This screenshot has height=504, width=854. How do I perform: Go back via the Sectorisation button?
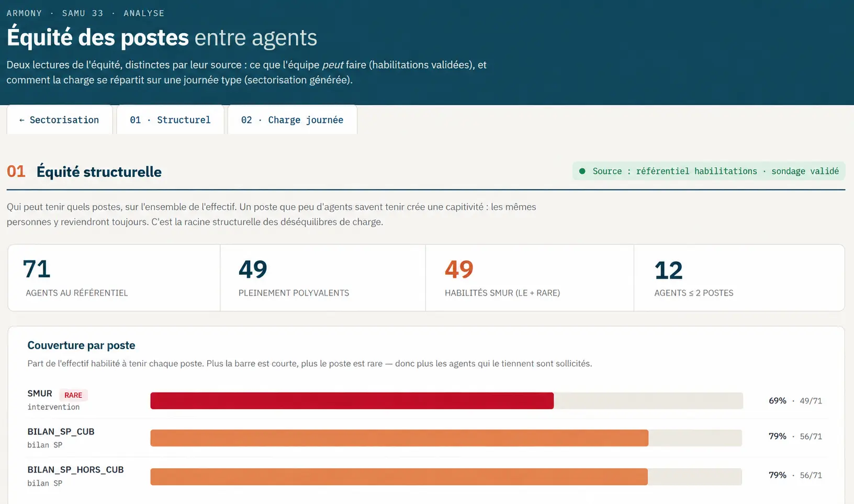(60, 120)
